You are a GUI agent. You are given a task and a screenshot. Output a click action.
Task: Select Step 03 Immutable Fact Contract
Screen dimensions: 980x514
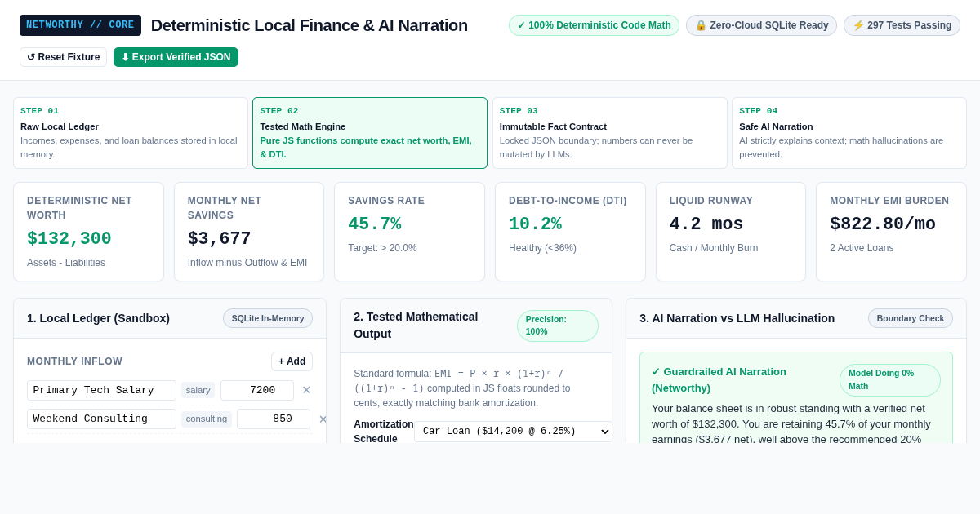tap(609, 133)
